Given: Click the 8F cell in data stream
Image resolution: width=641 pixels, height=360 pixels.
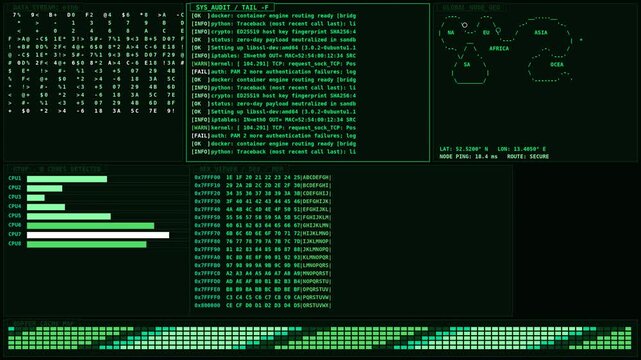Looking at the screenshot, I should click(171, 103).
